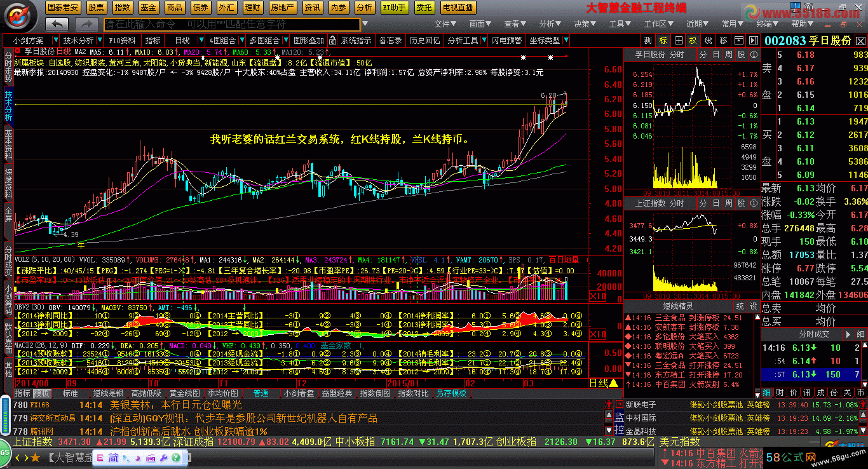The image size is (868, 469).
Task: Toggle the 简 simplified Chinese IME button
Action: click(x=113, y=458)
